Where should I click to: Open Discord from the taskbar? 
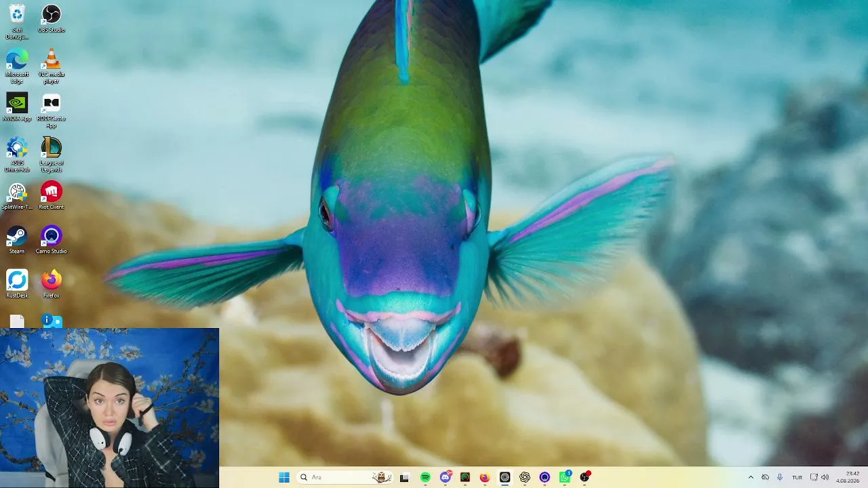tap(446, 477)
